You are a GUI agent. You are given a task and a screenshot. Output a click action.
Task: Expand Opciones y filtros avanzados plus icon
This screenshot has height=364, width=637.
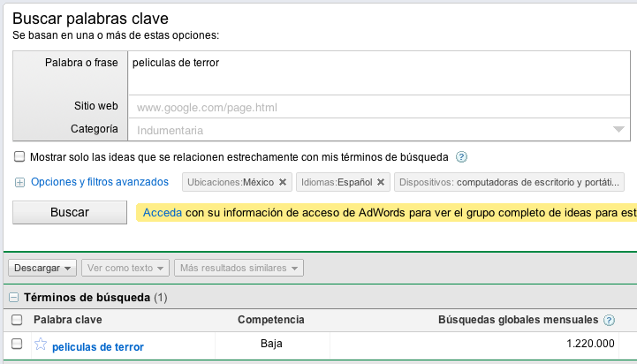click(x=19, y=182)
